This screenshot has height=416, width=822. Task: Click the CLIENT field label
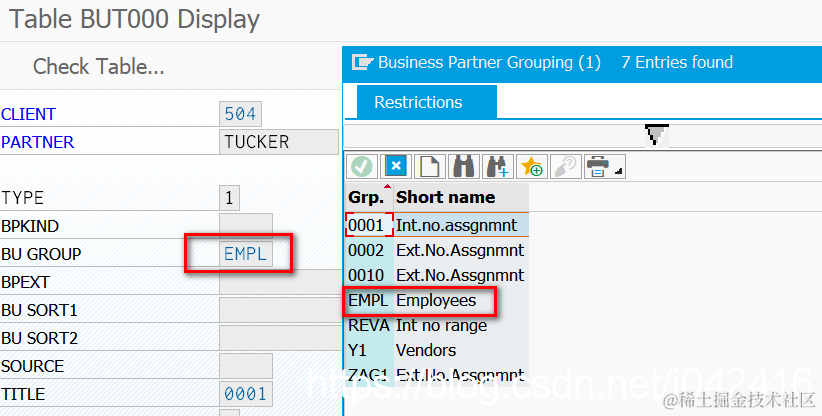(28, 114)
